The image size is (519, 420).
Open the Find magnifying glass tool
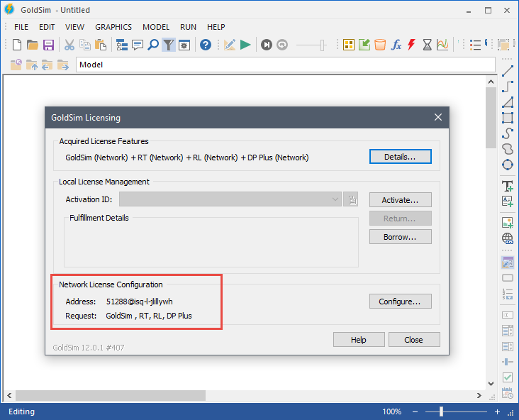point(153,45)
